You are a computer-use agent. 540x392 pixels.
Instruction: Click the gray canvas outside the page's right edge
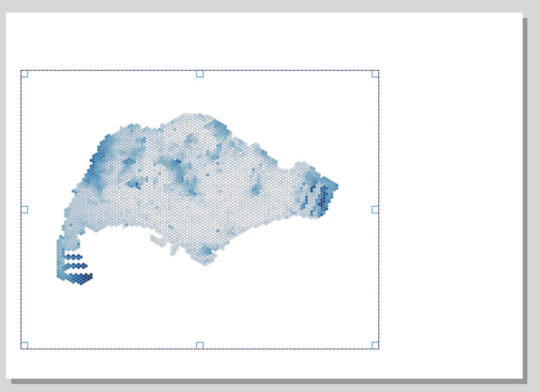tap(534, 191)
